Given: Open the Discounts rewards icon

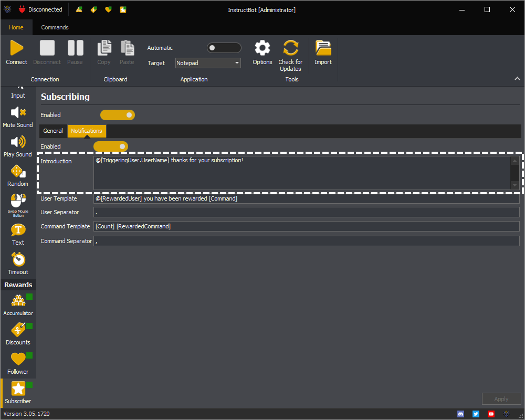Looking at the screenshot, I should [18, 330].
